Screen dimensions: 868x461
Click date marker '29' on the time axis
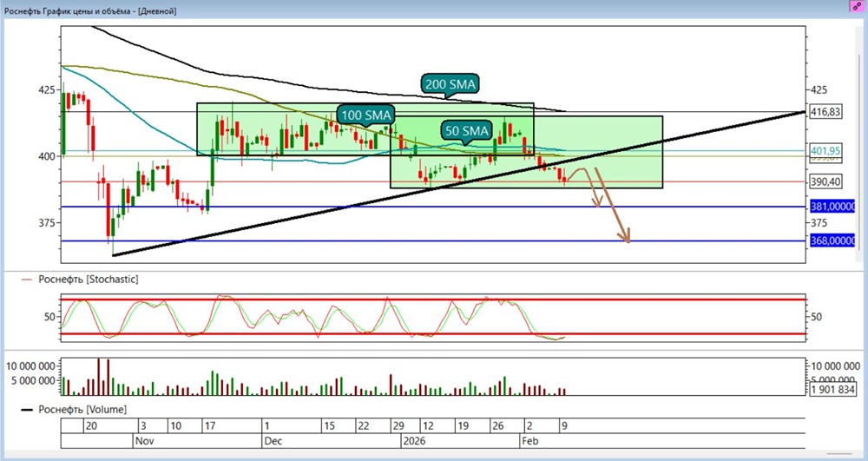click(398, 426)
